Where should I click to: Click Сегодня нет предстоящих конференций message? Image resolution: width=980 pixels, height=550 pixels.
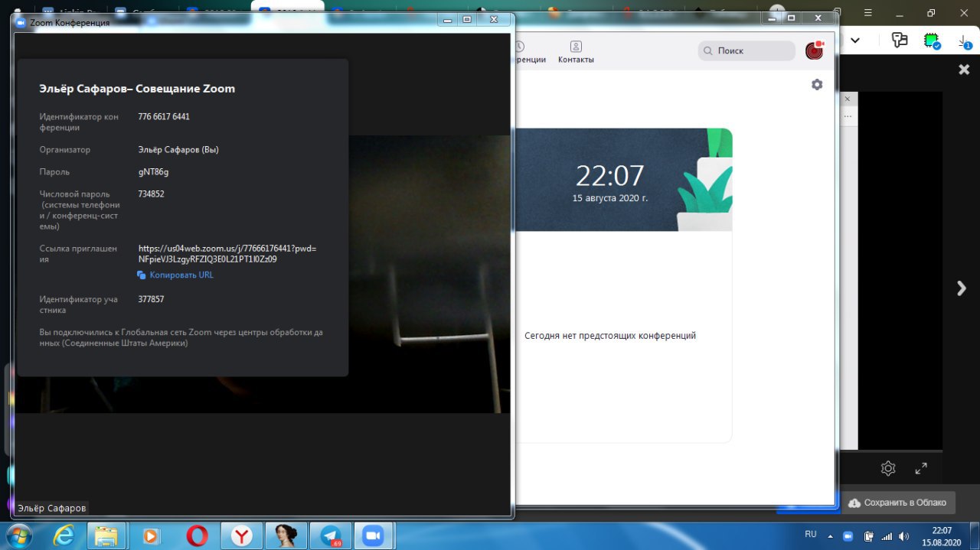coord(610,336)
